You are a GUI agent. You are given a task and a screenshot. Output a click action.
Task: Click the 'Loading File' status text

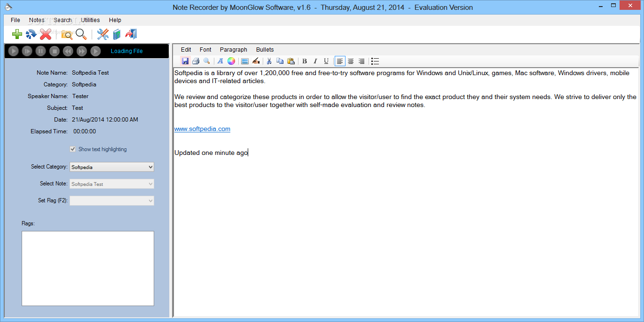127,51
